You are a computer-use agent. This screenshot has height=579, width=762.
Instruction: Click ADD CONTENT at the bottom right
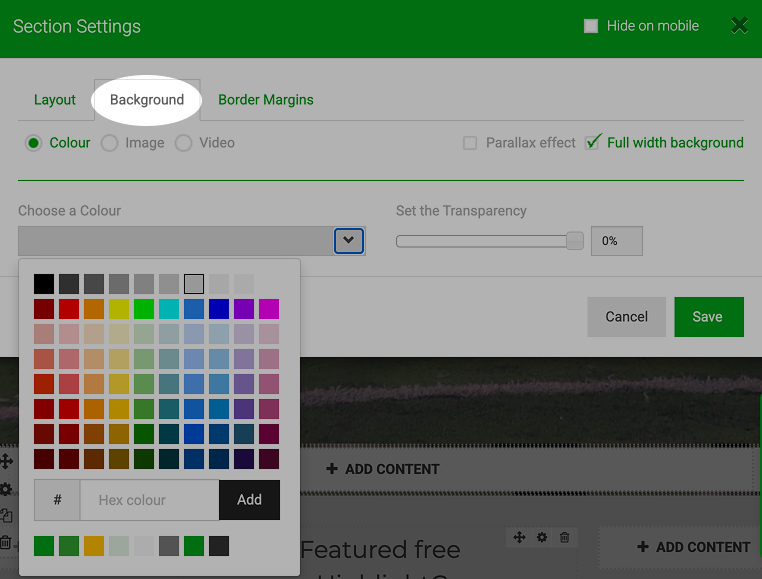click(x=693, y=547)
